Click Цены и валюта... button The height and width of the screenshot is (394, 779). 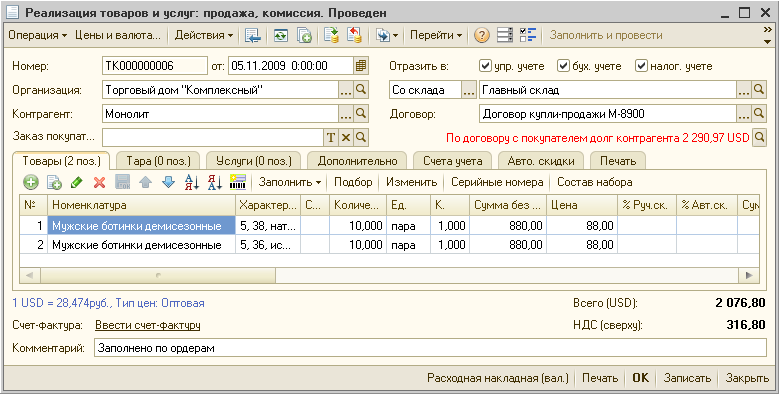[x=118, y=35]
